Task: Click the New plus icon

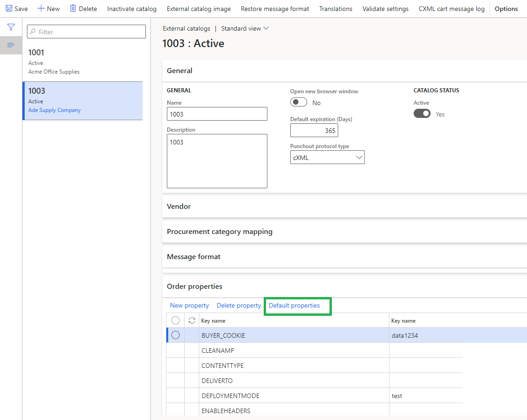Action: coord(41,9)
